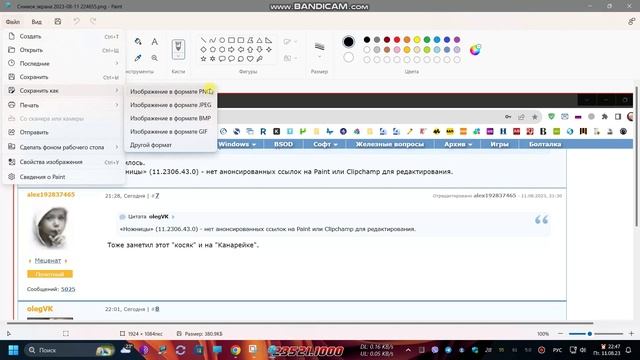Choose the four-point star shape
The image size is (640, 360).
click(x=269, y=49)
